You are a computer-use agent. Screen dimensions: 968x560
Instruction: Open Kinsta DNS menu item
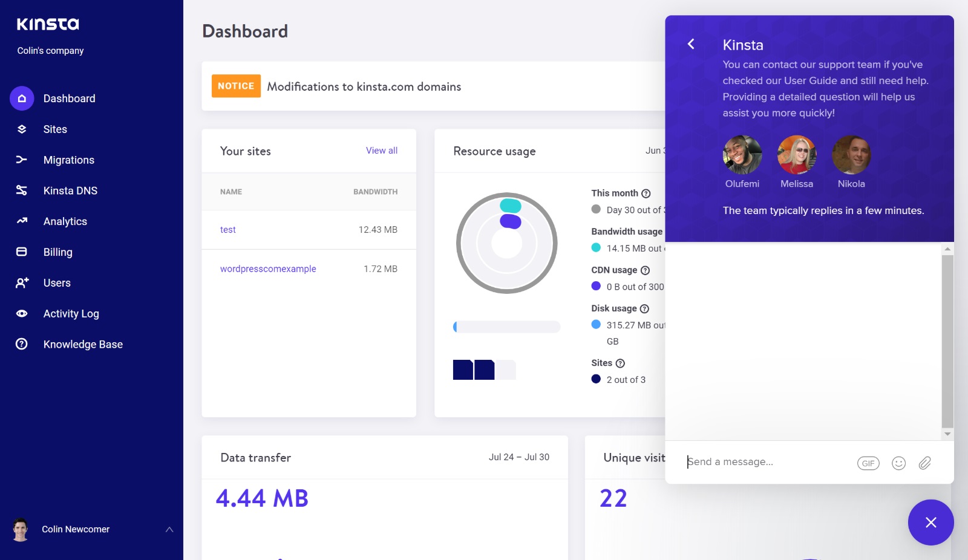pos(70,190)
